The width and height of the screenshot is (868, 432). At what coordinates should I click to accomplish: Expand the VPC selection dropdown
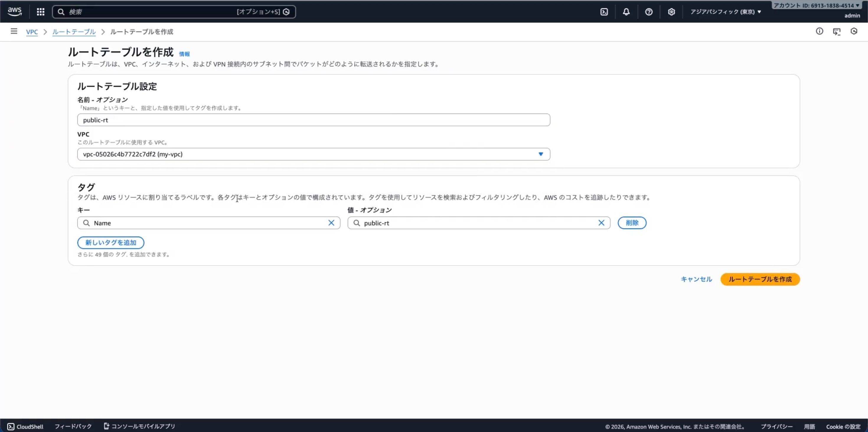tap(541, 154)
